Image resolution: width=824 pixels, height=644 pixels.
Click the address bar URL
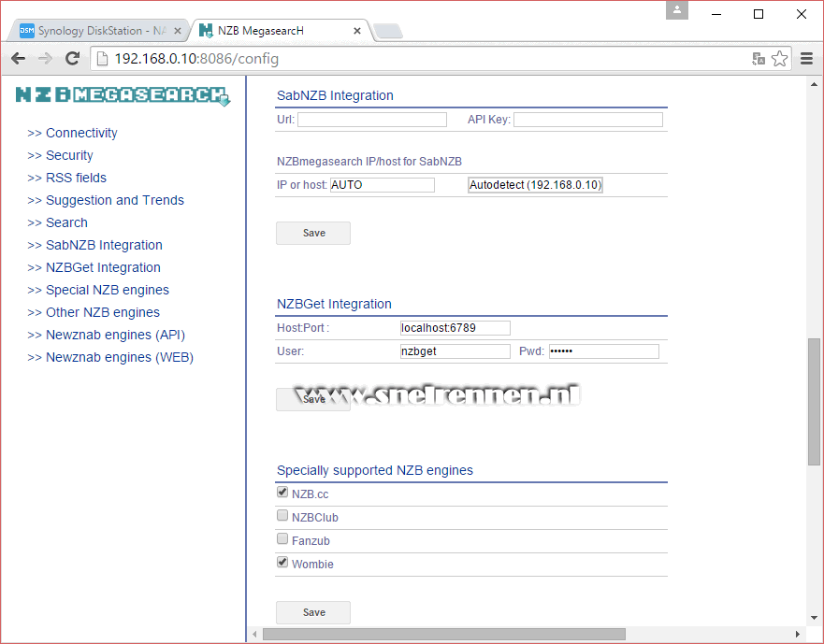tap(196, 59)
